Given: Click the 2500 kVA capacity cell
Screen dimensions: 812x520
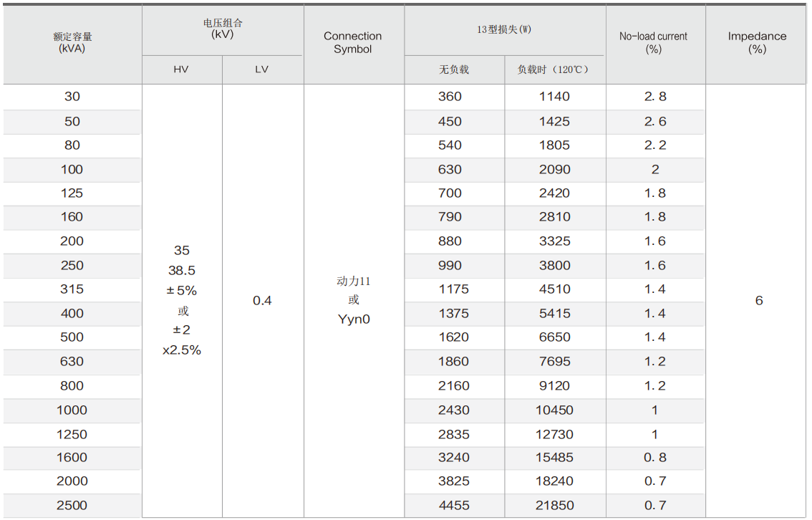Looking at the screenshot, I should click(72, 505).
